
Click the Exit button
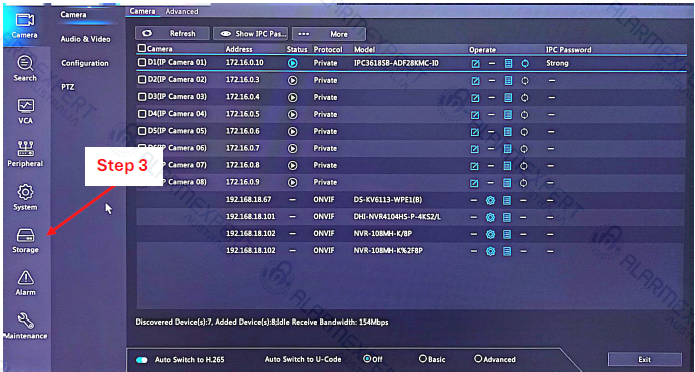tap(644, 359)
